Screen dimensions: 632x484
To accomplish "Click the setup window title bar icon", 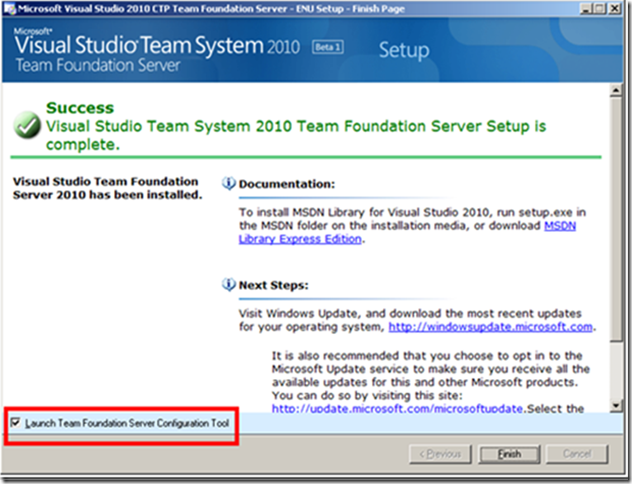I will pos(11,9).
